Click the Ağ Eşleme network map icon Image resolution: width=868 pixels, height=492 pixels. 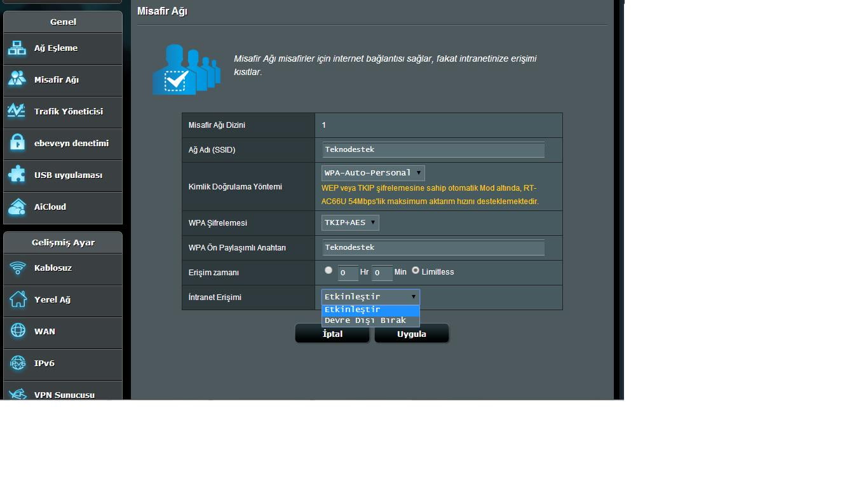(x=17, y=48)
